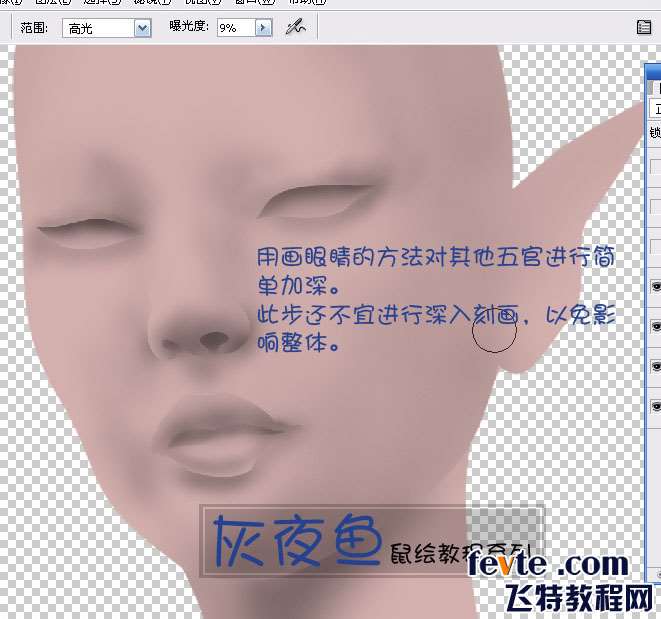The height and width of the screenshot is (619, 661).
Task: Enable the airbrush option icon in options bar
Action: pyautogui.click(x=296, y=27)
